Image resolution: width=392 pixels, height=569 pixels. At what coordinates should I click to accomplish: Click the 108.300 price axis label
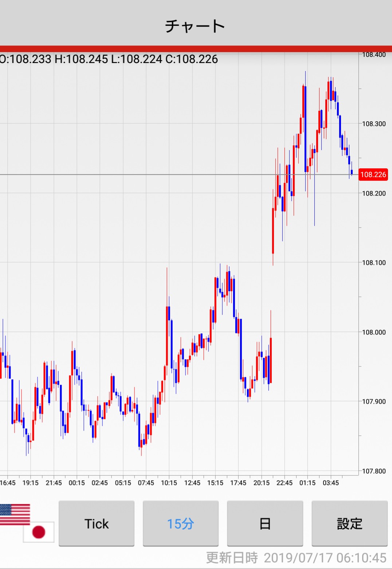(373, 124)
